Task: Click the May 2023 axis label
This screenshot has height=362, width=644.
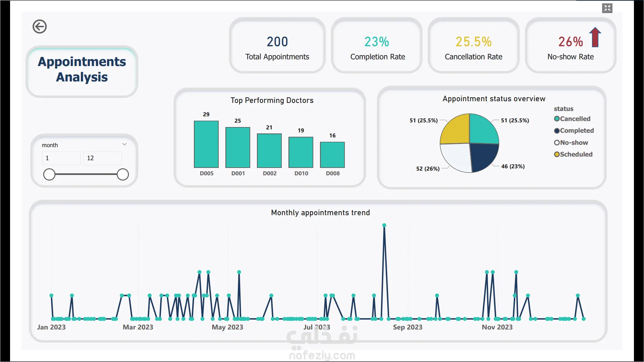Action: [x=227, y=327]
